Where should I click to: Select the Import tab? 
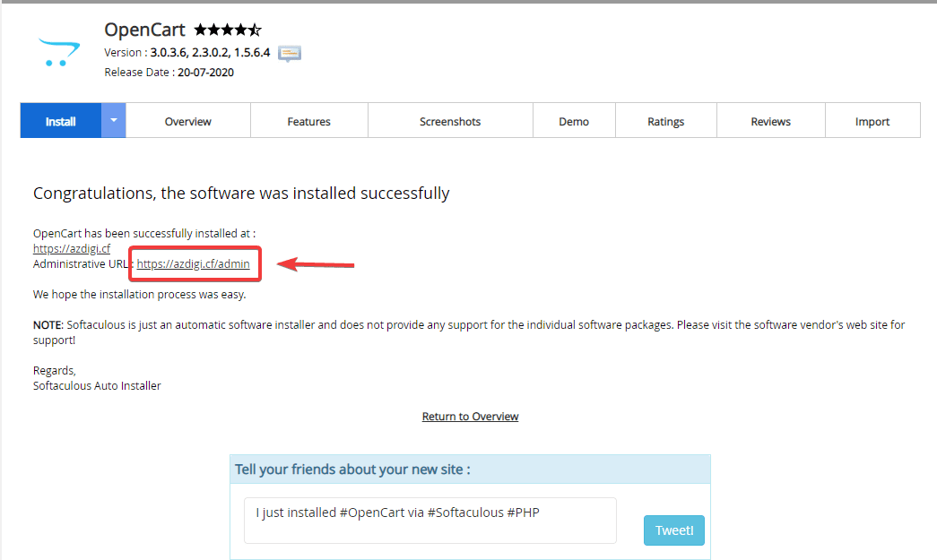click(872, 121)
